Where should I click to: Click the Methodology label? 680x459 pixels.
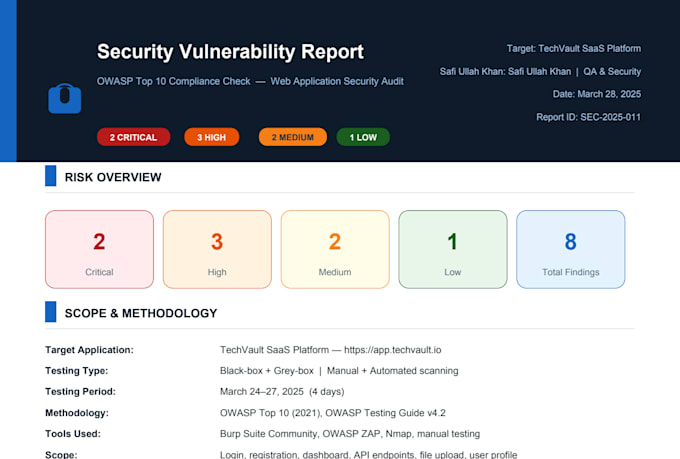tap(77, 413)
